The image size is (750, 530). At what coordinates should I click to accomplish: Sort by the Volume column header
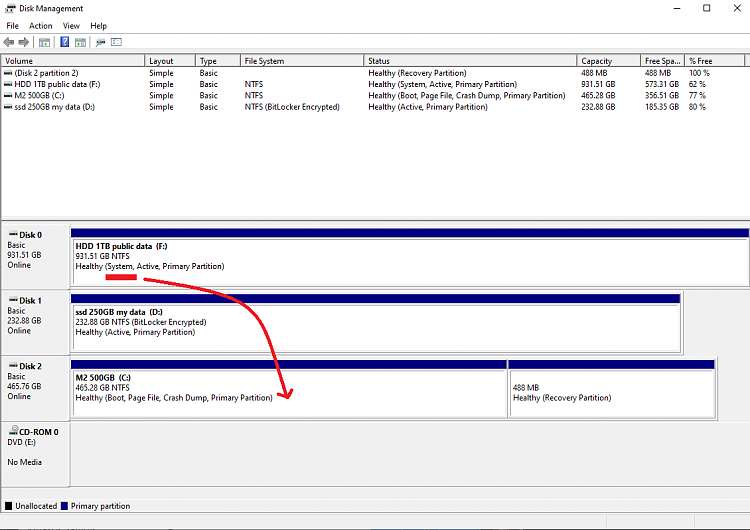(73, 61)
